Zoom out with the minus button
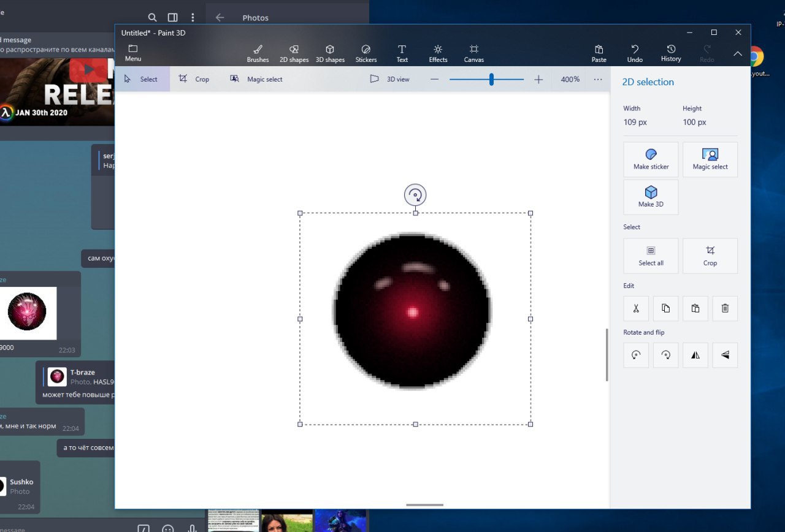Viewport: 785px width, 532px height. pyautogui.click(x=434, y=79)
